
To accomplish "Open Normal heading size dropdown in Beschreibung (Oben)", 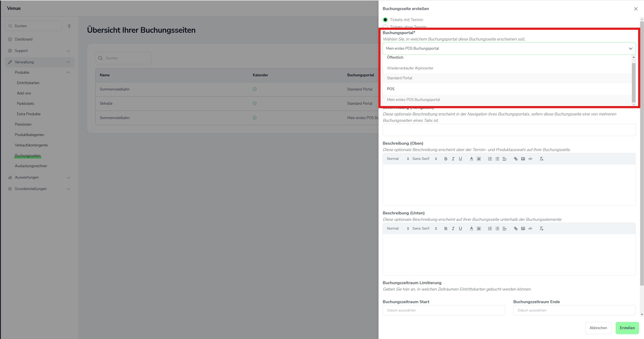I will coord(398,159).
